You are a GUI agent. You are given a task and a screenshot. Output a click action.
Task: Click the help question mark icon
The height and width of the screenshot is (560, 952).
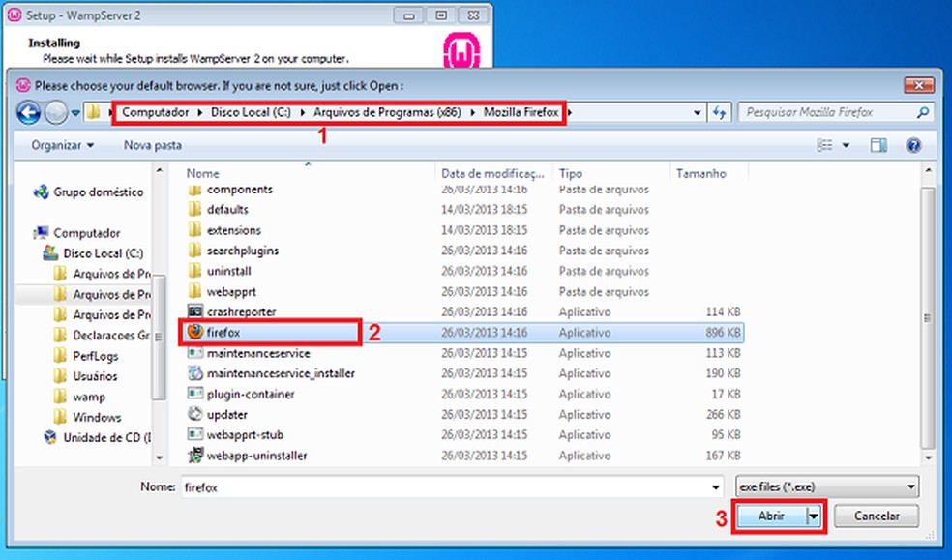(913, 145)
